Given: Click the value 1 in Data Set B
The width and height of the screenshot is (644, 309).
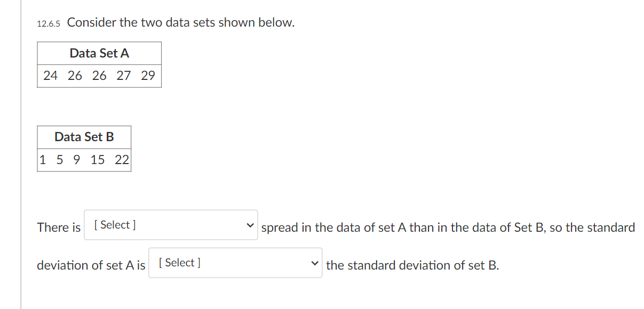Looking at the screenshot, I should 42,159.
